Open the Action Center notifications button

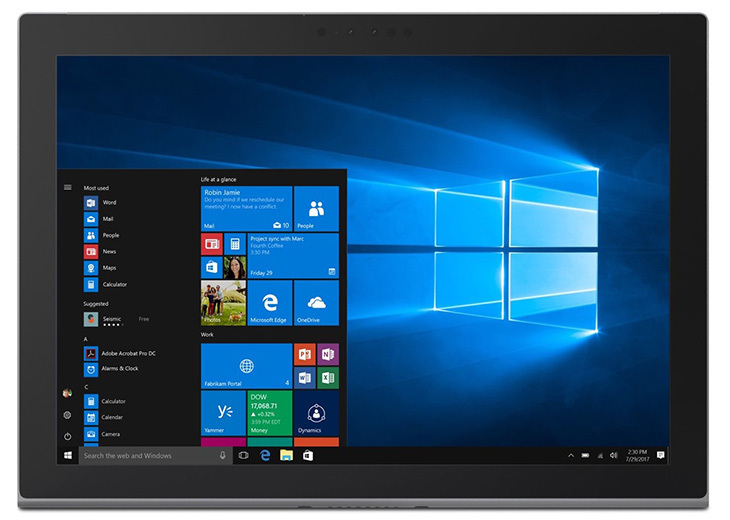pyautogui.click(x=660, y=455)
